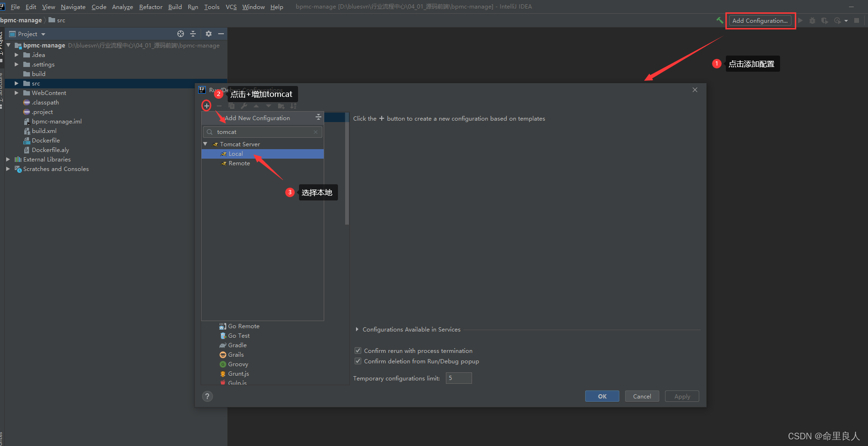Click Temporary configurations limit field
868x446 pixels.
coord(459,378)
